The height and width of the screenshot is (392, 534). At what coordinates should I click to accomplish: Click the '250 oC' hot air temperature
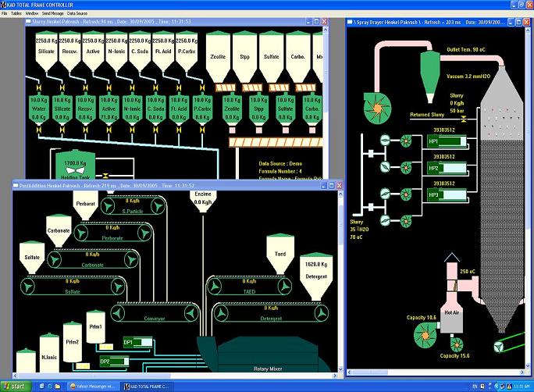(467, 272)
